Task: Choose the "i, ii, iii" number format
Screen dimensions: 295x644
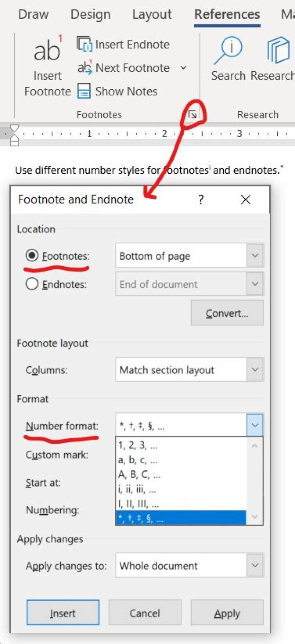Action: (x=138, y=490)
